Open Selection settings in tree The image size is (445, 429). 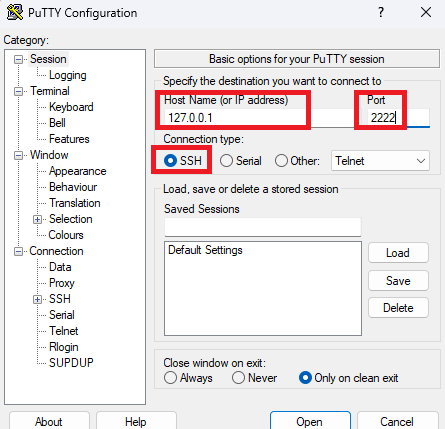[x=71, y=219]
